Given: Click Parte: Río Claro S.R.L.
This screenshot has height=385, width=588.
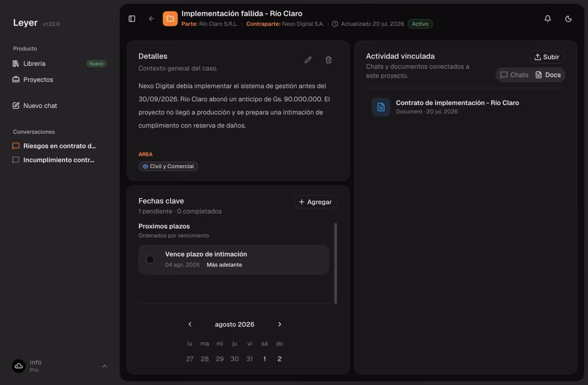Looking at the screenshot, I should (x=210, y=24).
